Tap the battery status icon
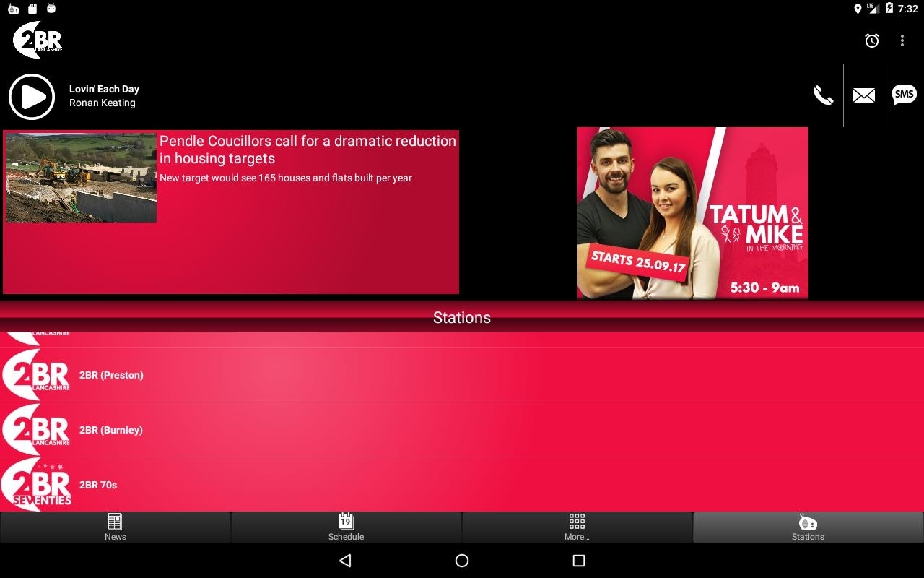This screenshot has width=924, height=578. 889,9
